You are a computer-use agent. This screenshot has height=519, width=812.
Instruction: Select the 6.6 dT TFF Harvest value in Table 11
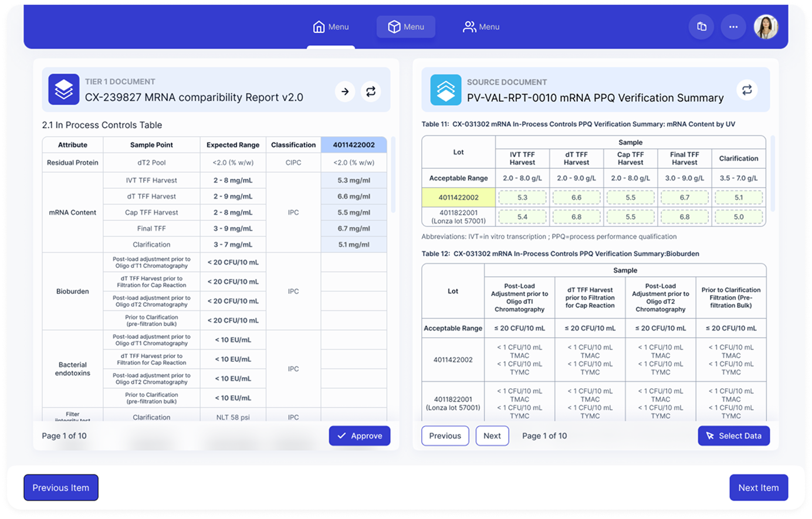[576, 197]
